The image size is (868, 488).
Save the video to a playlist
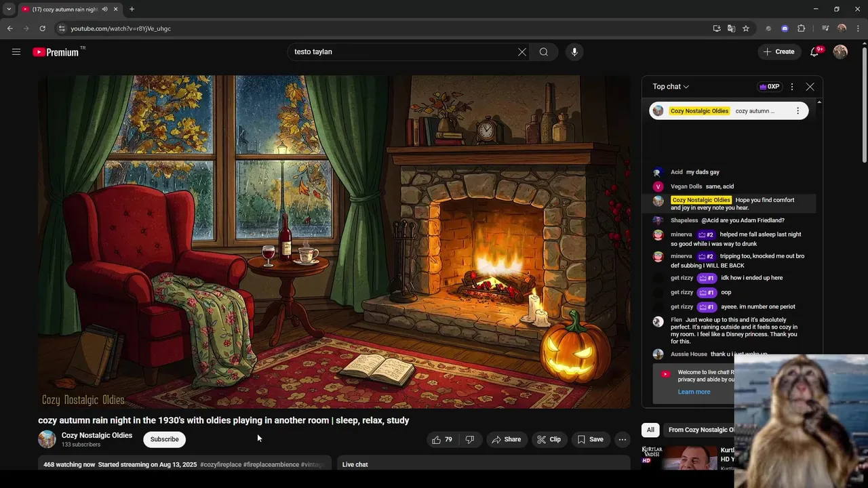(x=590, y=439)
